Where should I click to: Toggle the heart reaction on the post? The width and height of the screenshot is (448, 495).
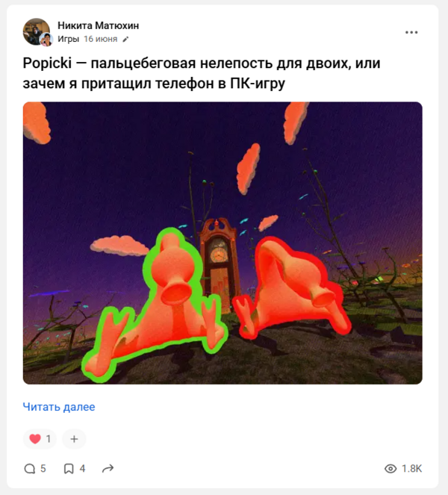point(35,439)
